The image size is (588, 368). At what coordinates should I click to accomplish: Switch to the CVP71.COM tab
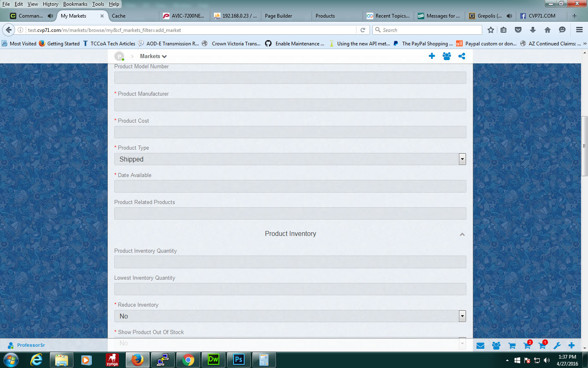point(541,16)
